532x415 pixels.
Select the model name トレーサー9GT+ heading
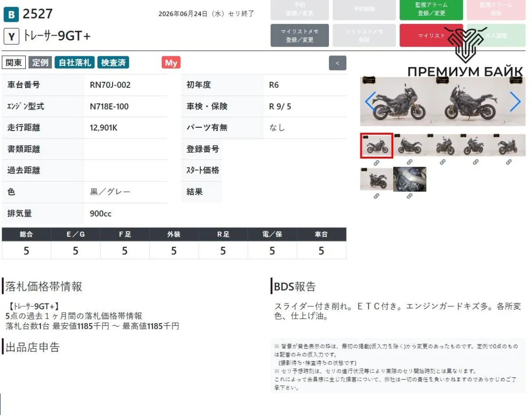[x=57, y=36]
